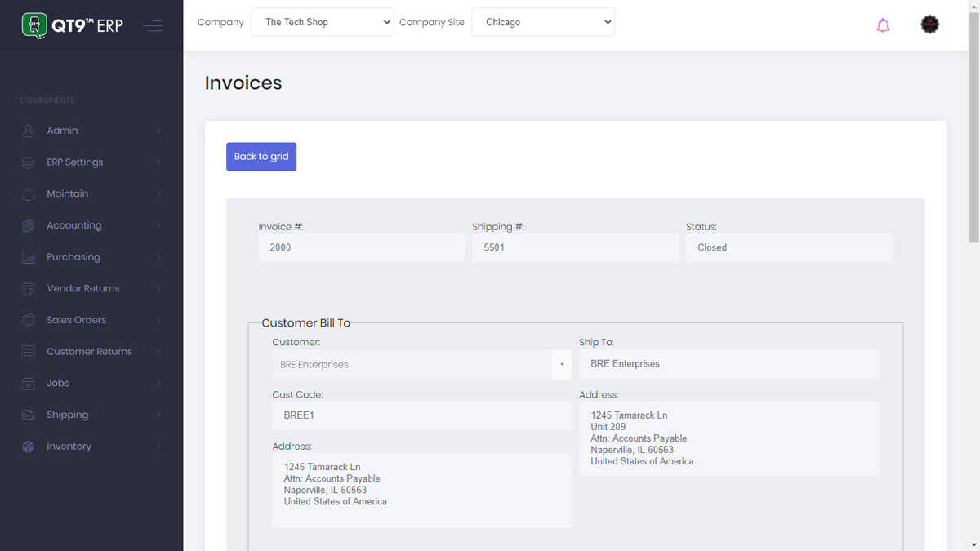
Task: Expand the Sales Orders section chevron
Action: click(158, 320)
